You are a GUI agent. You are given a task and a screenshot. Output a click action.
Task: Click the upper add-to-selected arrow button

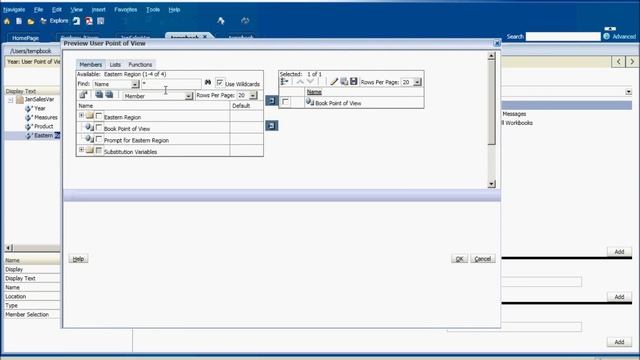271,100
